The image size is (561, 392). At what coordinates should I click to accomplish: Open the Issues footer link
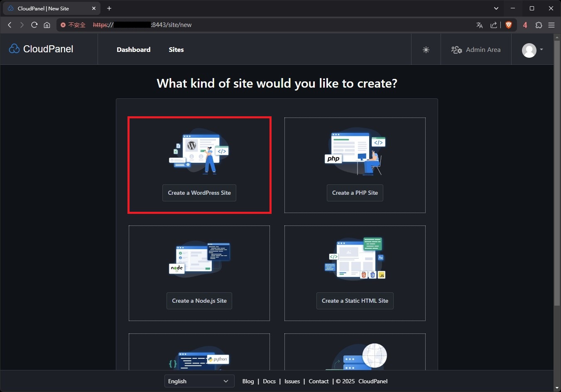(292, 381)
